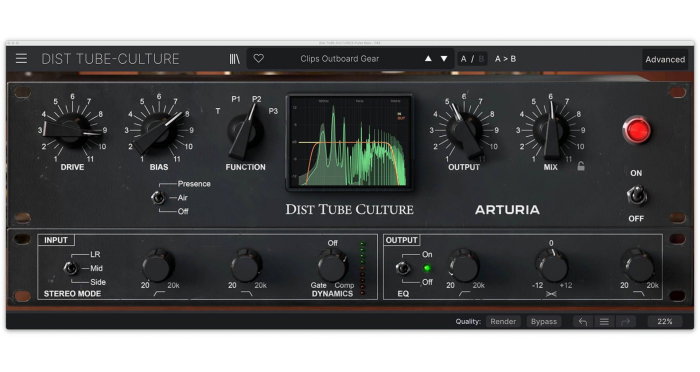This screenshot has height=372, width=700.
Task: Load next preset with down arrow
Action: pos(444,59)
